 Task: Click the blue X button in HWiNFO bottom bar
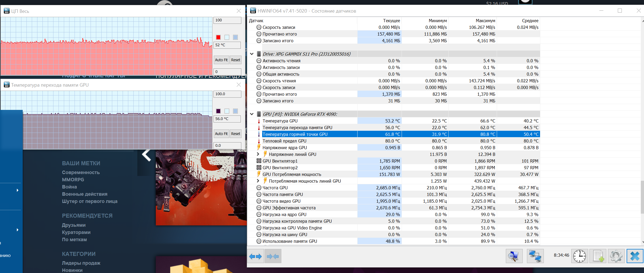coord(635,256)
